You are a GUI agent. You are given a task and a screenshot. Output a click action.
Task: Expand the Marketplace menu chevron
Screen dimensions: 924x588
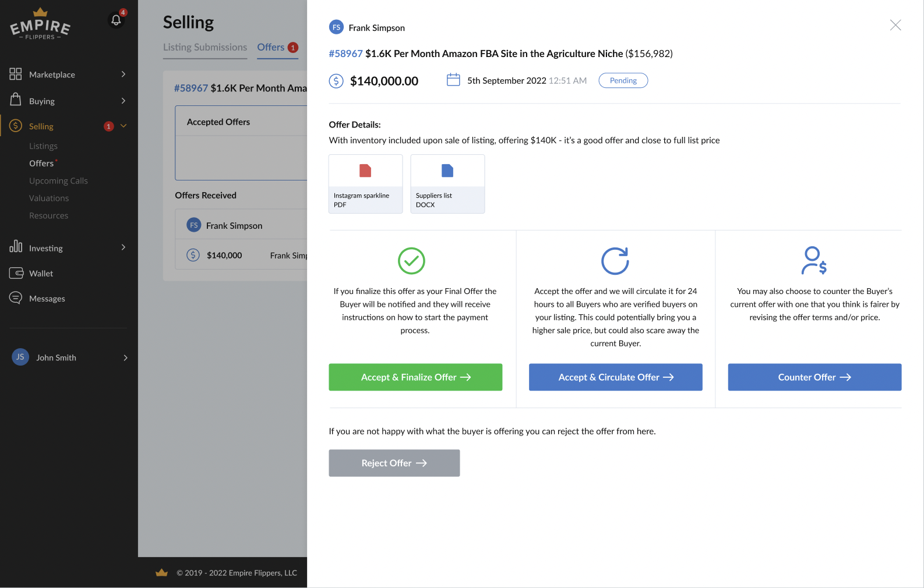tap(124, 74)
